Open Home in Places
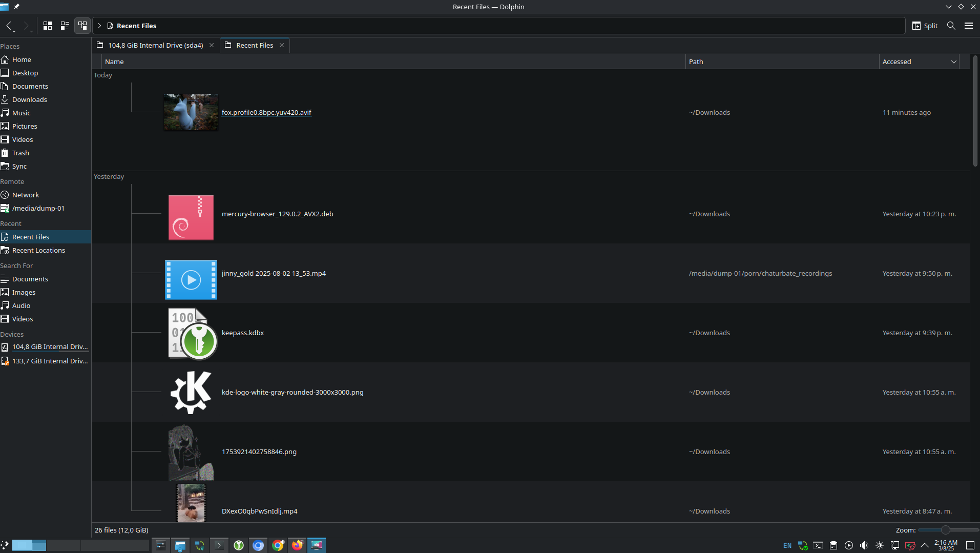980x553 pixels. (x=46, y=59)
